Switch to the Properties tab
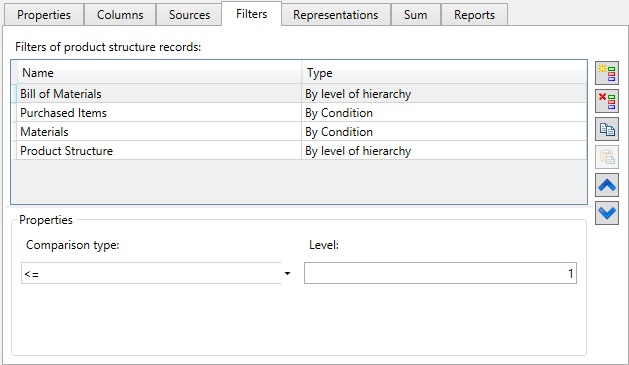The height and width of the screenshot is (365, 629). coord(44,15)
